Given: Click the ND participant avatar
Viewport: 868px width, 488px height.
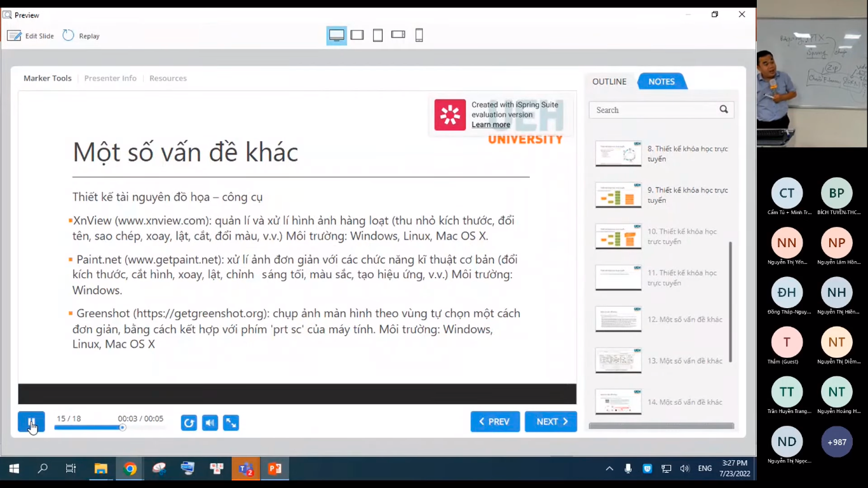Looking at the screenshot, I should pos(787,442).
